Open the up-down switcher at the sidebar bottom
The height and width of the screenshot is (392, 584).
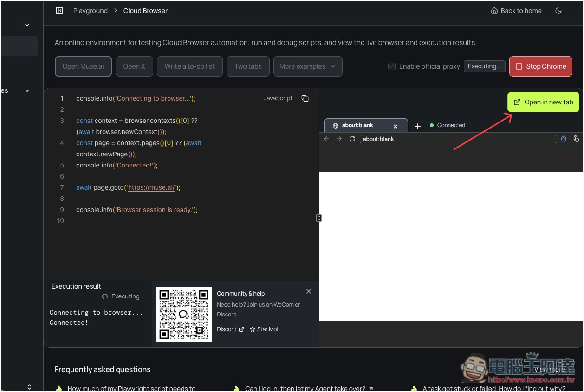click(x=29, y=386)
